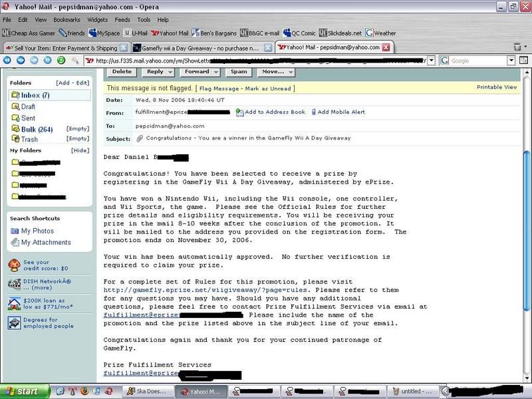Click the wand tool icon in address bar

tap(75, 61)
